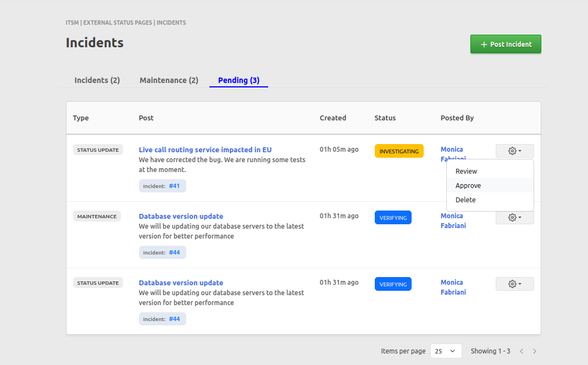Select the Pending (3) tab
Image resolution: width=588 pixels, height=365 pixels.
pyautogui.click(x=238, y=80)
